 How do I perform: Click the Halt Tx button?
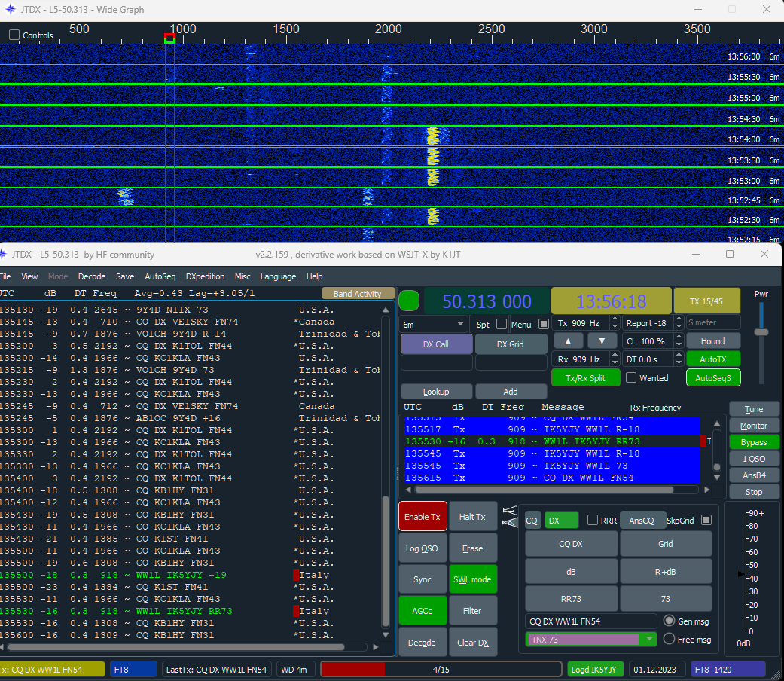pyautogui.click(x=472, y=516)
